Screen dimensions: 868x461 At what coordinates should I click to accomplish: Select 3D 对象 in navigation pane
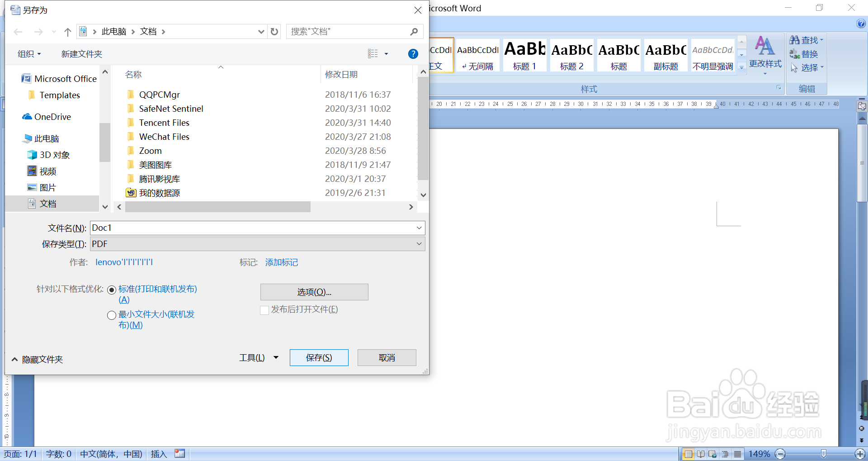49,155
